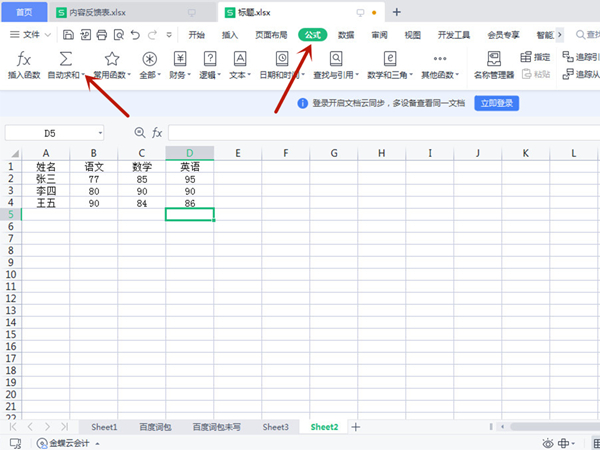Viewport: 600px width, 450px height.
Task: Switch to the 内容反馈表.xlsx document tab
Action: 132,12
